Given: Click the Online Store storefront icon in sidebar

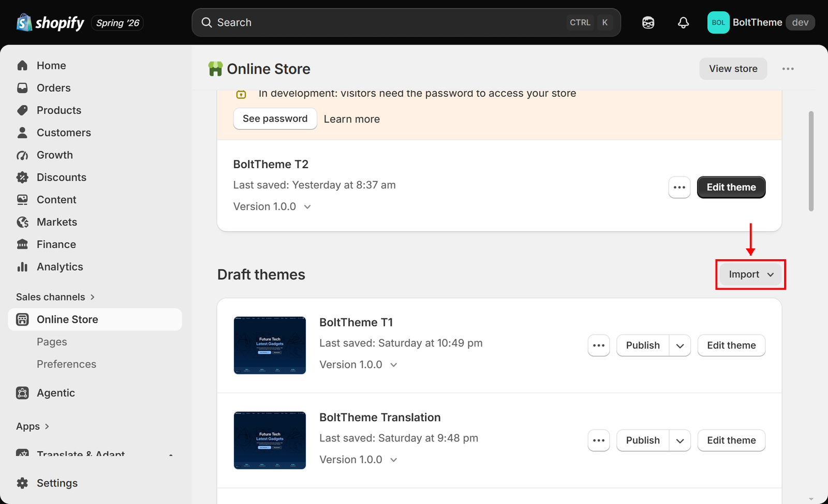Looking at the screenshot, I should click(x=22, y=320).
